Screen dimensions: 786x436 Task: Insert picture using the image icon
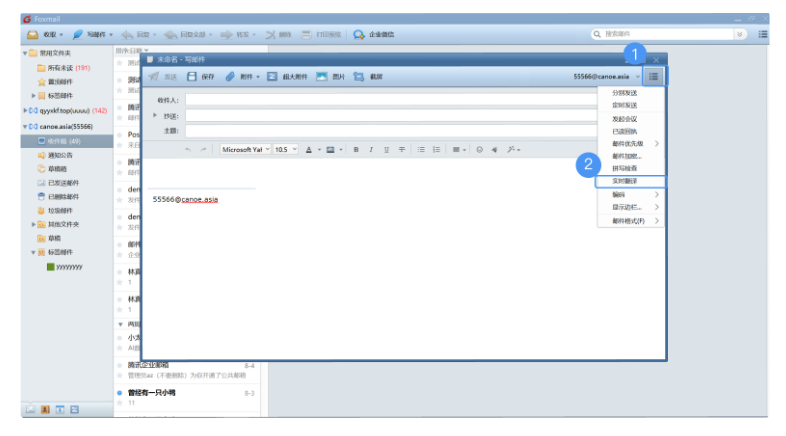321,77
